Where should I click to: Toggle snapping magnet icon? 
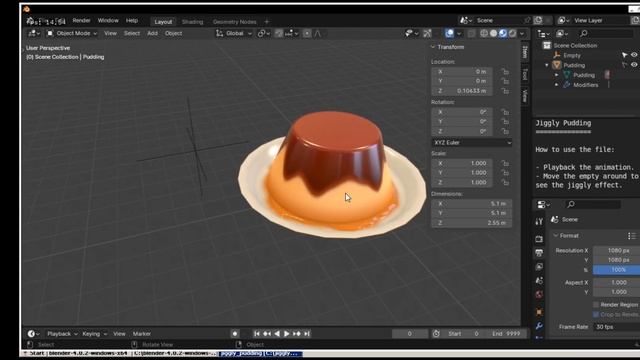(x=279, y=33)
